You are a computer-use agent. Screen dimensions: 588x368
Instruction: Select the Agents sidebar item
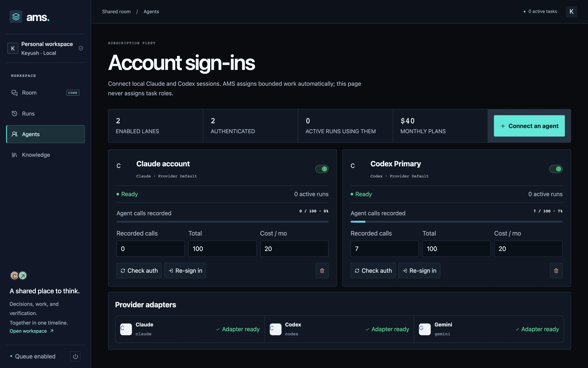coord(45,134)
